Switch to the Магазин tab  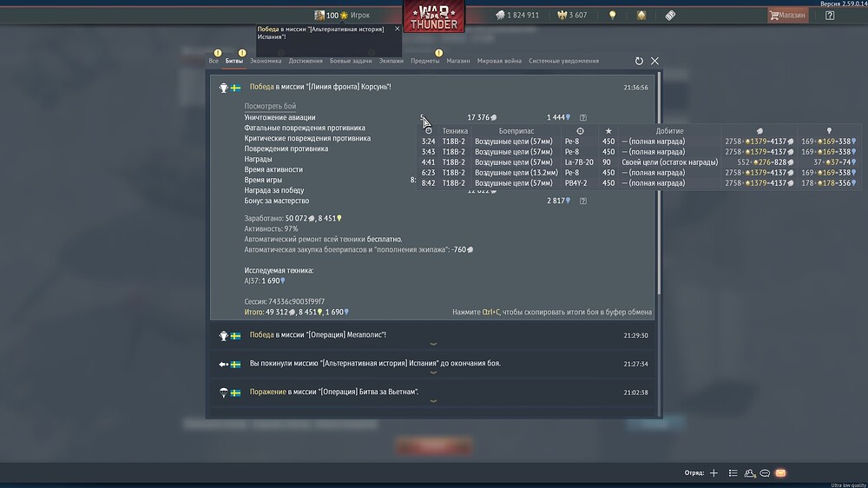point(458,61)
